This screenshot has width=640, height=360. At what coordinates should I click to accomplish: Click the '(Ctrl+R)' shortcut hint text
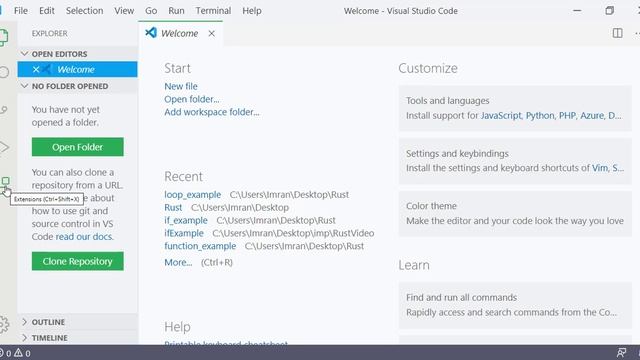(217, 262)
